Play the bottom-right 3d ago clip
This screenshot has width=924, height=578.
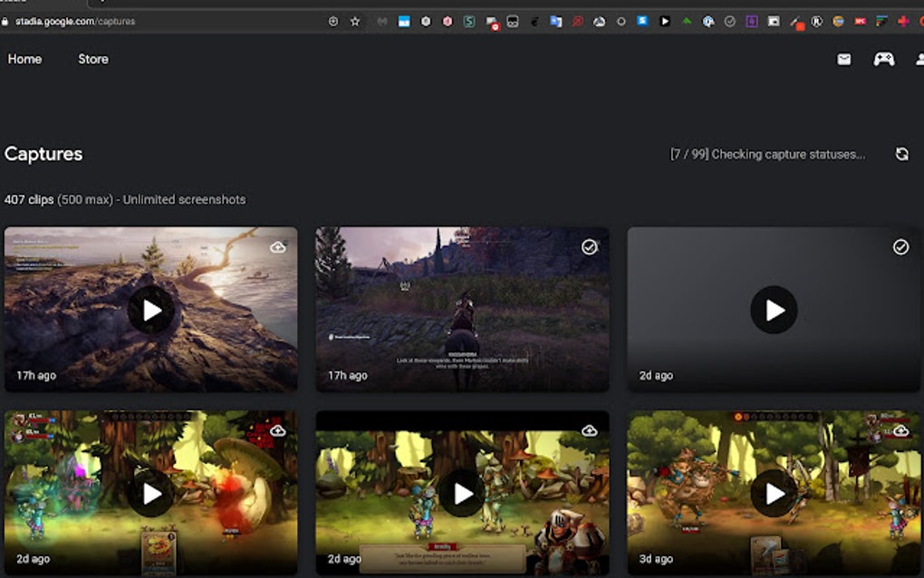point(775,494)
